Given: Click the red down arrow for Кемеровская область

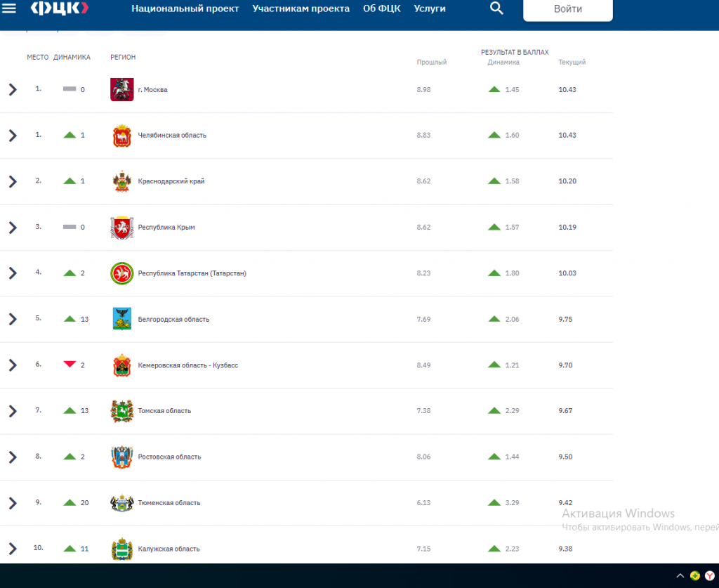Looking at the screenshot, I should pos(70,364).
